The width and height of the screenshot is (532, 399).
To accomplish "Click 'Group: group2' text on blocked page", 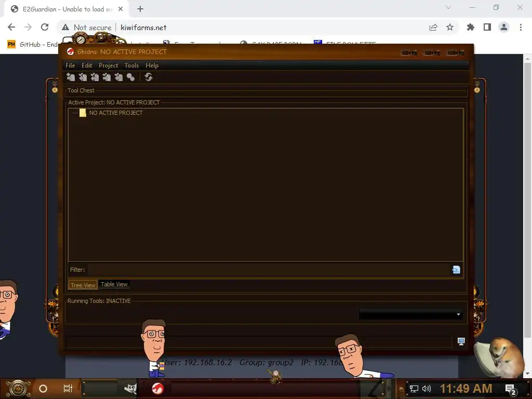I will pos(267,363).
